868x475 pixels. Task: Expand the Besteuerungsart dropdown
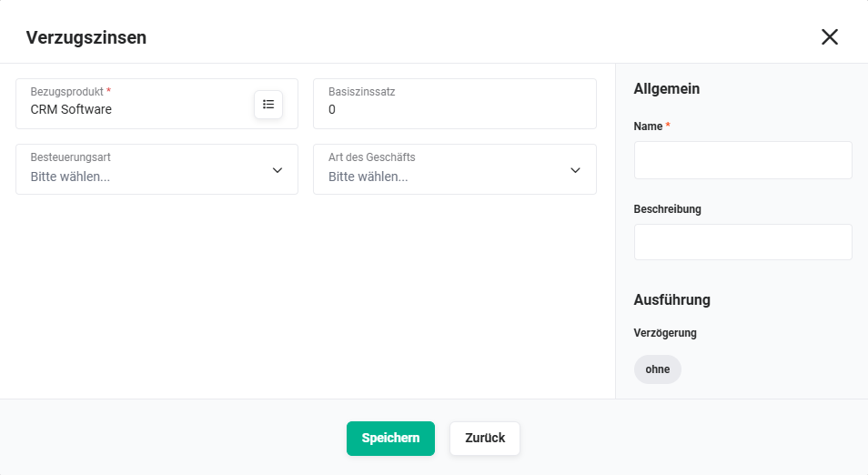(x=156, y=169)
